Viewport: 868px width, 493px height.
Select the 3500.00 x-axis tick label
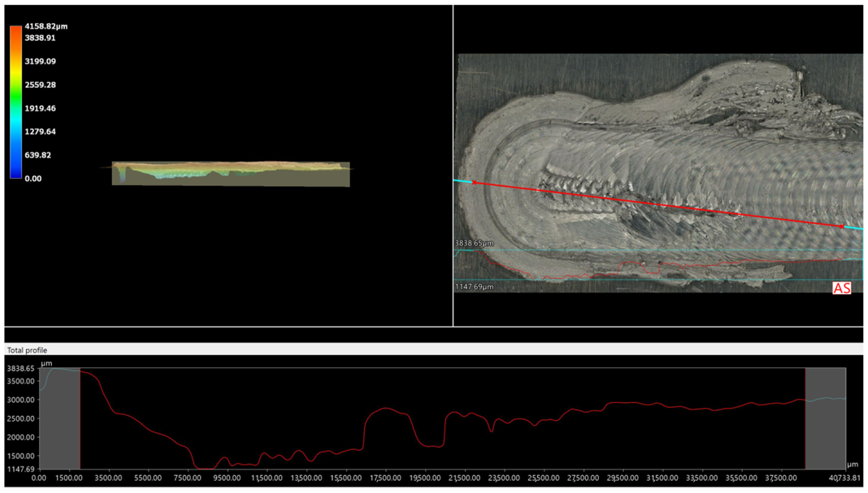tap(108, 478)
